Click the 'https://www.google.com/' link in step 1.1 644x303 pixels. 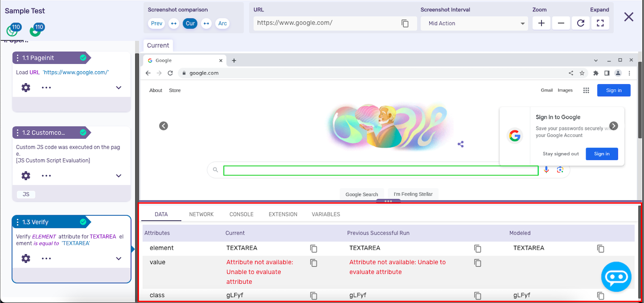click(76, 72)
